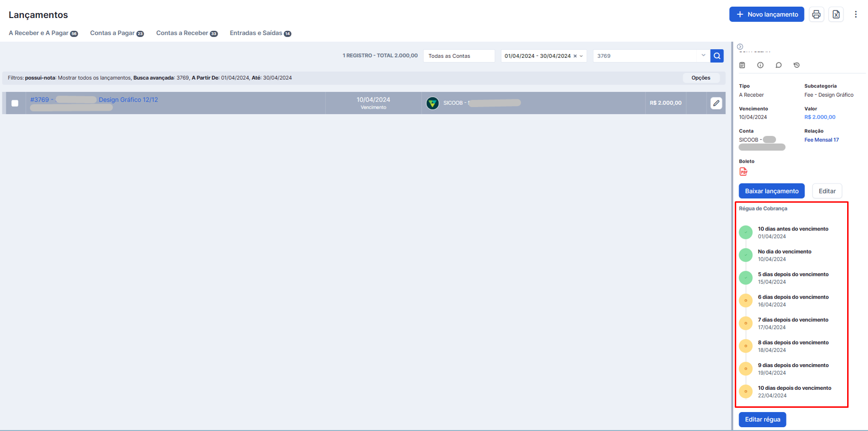Open the comments speech bubble icon
This screenshot has height=431, width=868.
[778, 65]
